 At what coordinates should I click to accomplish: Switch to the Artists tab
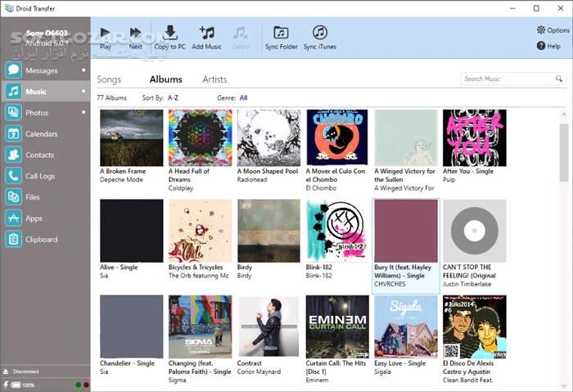point(214,79)
